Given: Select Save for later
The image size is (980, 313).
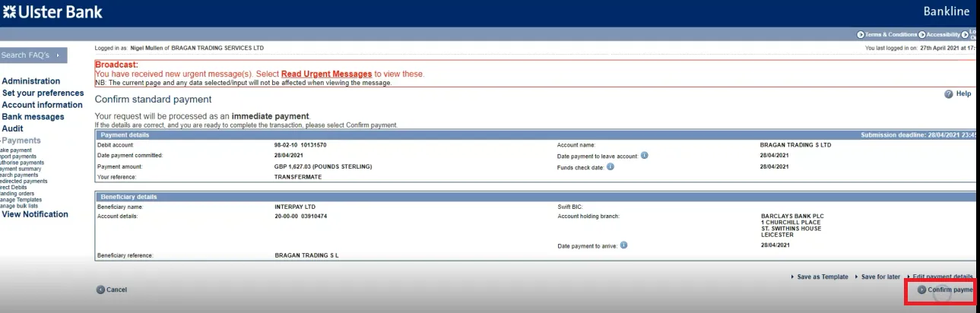Looking at the screenshot, I should [882, 277].
